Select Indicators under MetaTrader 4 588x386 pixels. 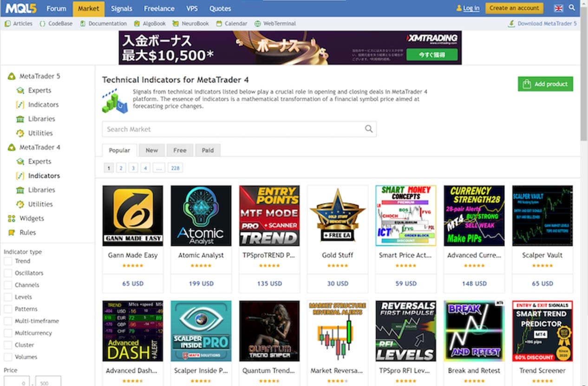coord(44,176)
